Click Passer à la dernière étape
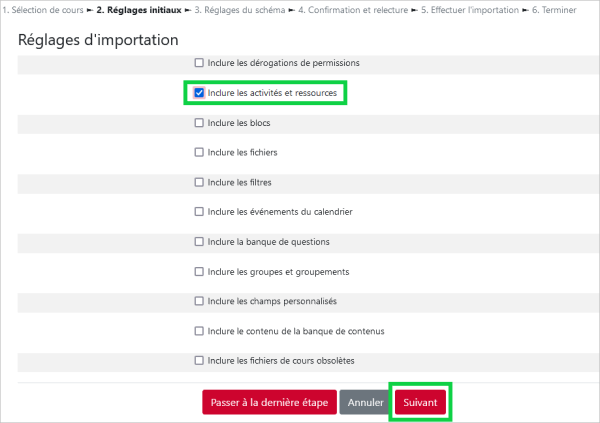Screen dimensions: 600x423 coord(269,402)
